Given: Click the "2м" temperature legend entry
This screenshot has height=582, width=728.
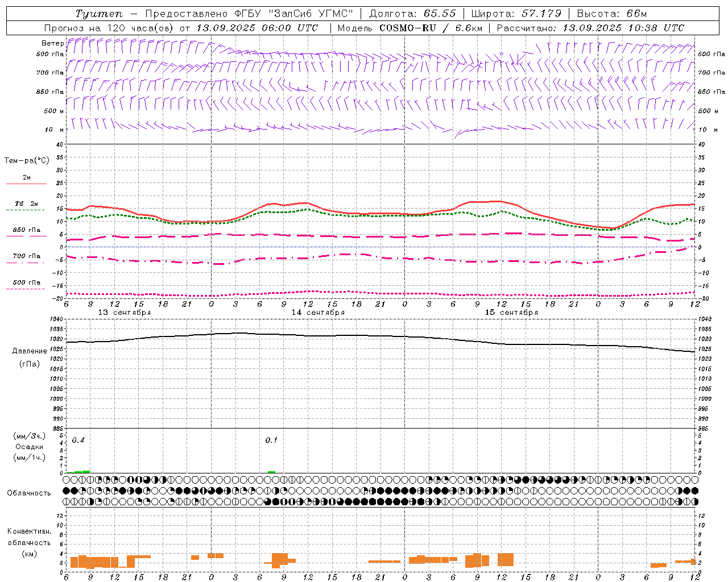Looking at the screenshot, I should click(27, 177).
